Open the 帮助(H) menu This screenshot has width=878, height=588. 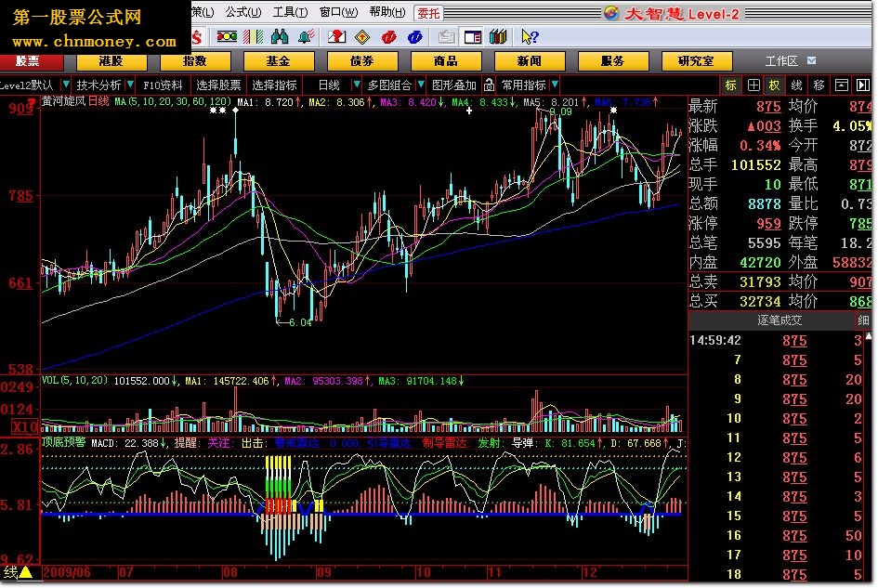pyautogui.click(x=387, y=12)
